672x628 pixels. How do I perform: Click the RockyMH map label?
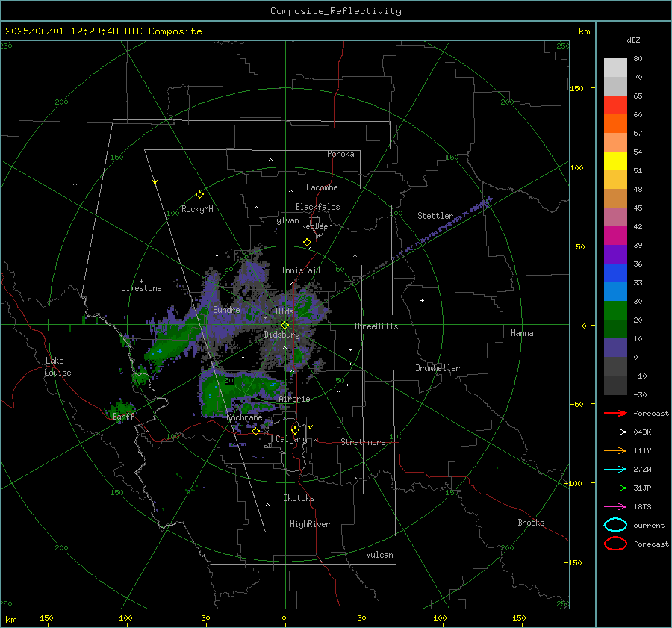pyautogui.click(x=197, y=209)
